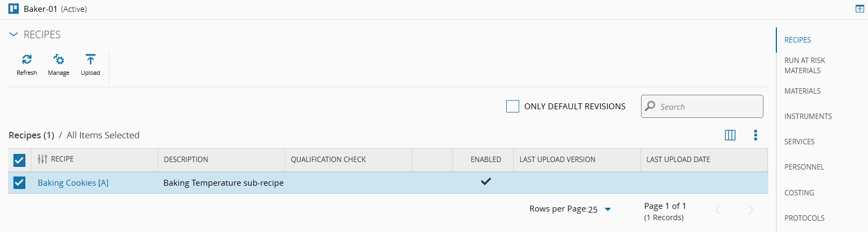The width and height of the screenshot is (868, 232).
Task: Collapse the Recipes section chevron
Action: (x=13, y=34)
